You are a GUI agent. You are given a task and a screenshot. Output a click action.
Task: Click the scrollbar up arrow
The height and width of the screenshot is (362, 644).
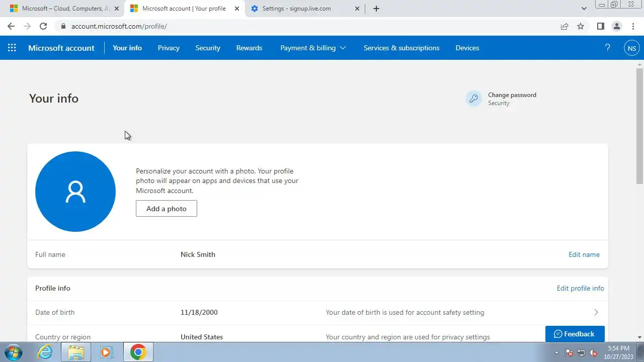639,64
